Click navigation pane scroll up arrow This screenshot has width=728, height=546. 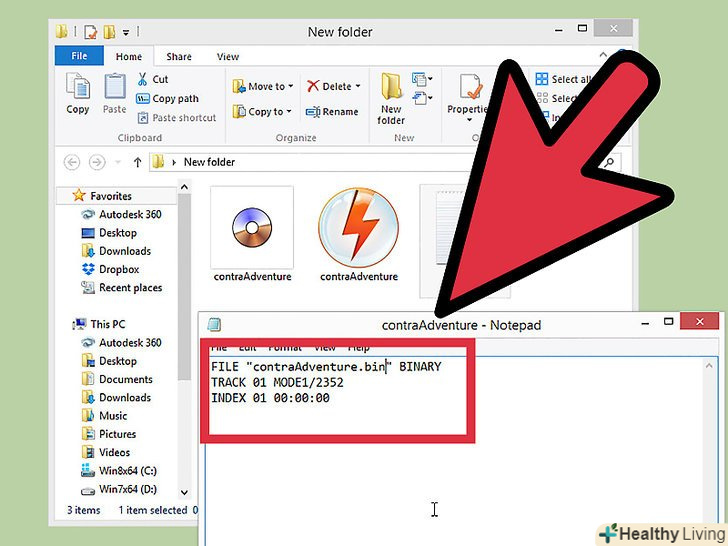[184, 187]
